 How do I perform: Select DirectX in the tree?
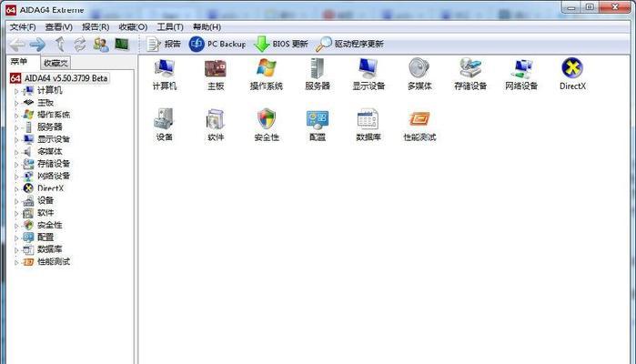50,188
